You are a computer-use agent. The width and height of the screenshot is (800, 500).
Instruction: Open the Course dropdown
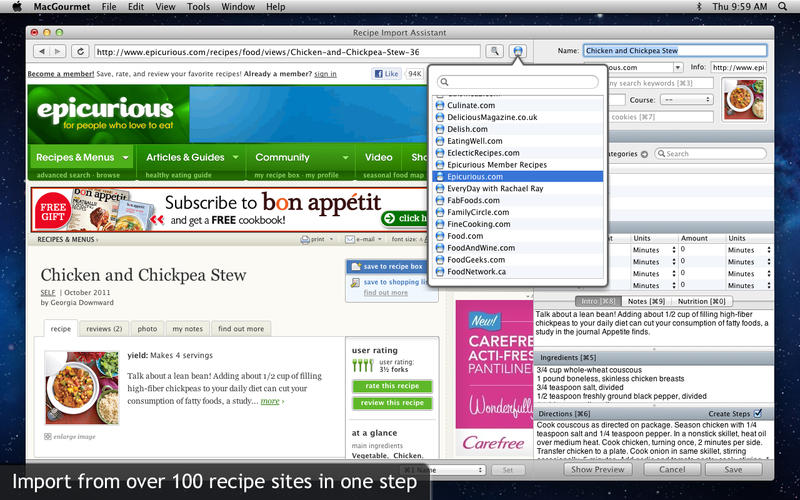point(686,99)
